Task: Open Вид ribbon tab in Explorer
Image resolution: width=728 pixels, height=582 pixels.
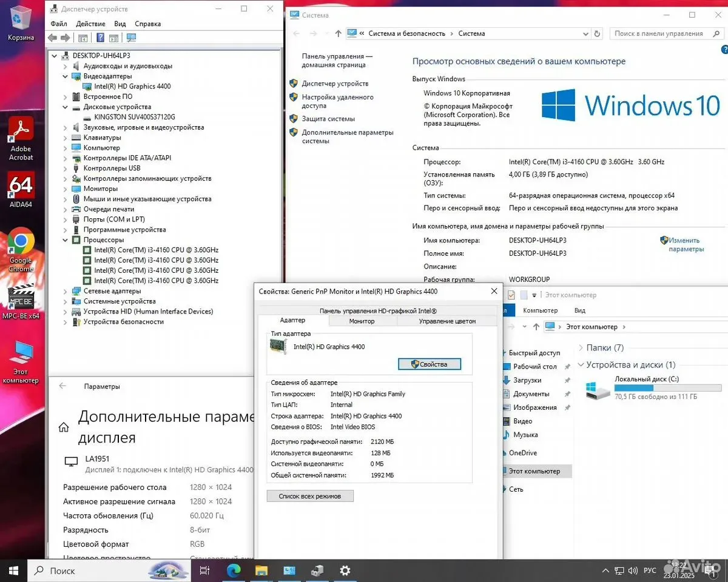Action: point(579,310)
